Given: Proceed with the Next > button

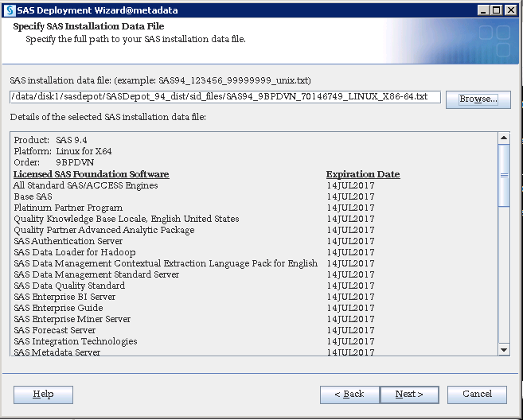Looking at the screenshot, I should click(409, 395).
